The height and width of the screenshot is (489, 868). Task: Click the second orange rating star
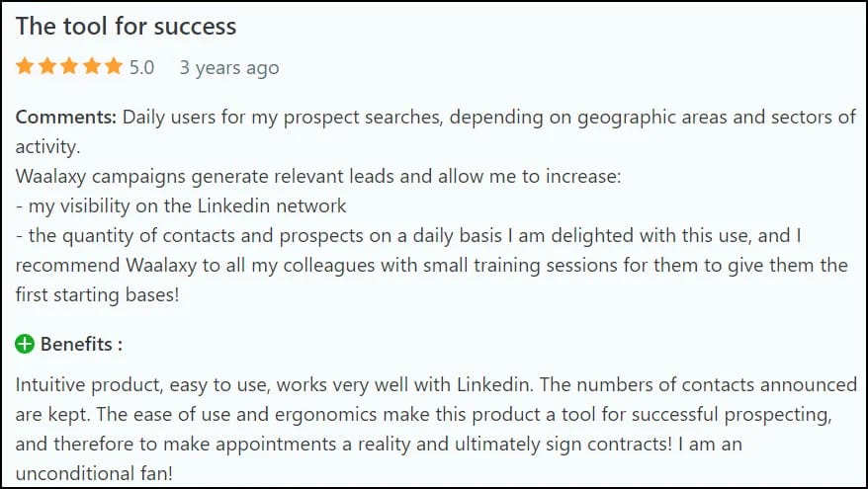[x=47, y=66]
